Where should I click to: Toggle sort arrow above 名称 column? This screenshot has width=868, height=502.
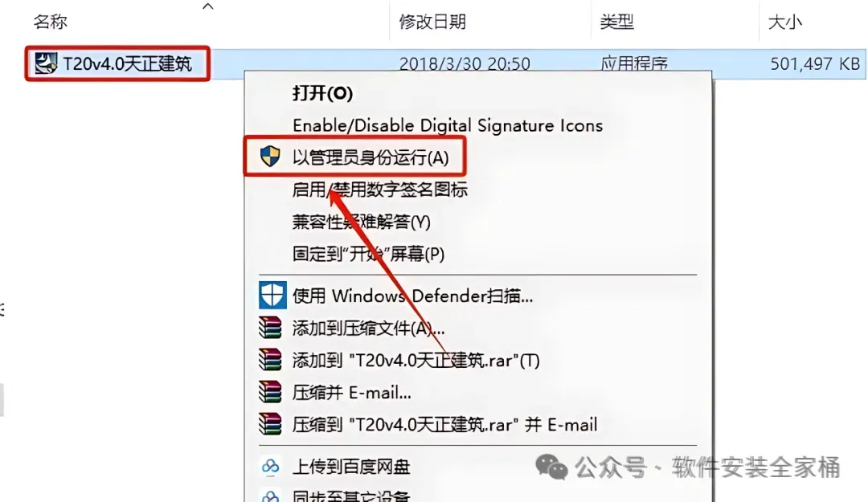click(x=208, y=6)
